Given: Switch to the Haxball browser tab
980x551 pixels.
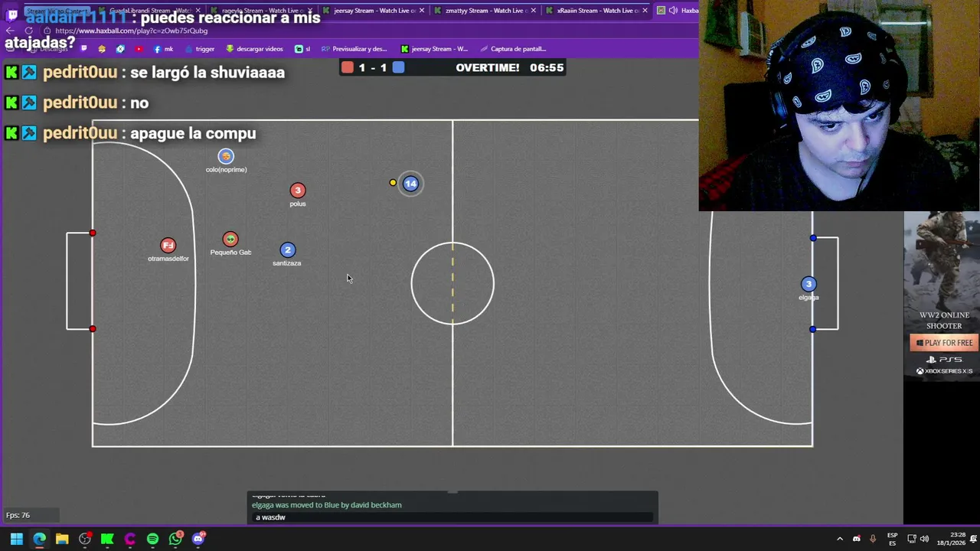Looking at the screenshot, I should 678,11.
